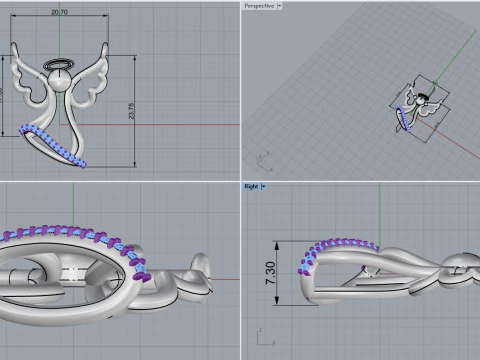Click the Right viewport title label
The image size is (480, 360).
(251, 186)
